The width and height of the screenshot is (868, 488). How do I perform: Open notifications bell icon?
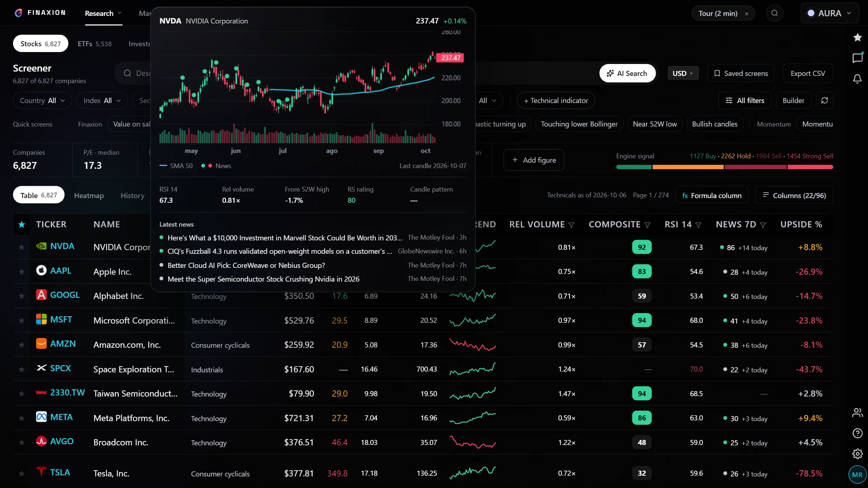[x=858, y=79]
